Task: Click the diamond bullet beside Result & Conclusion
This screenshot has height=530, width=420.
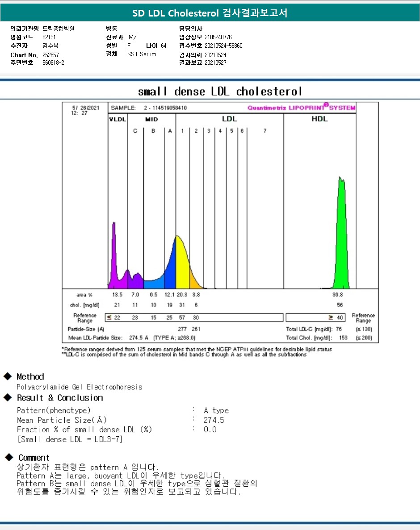Action: point(8,397)
